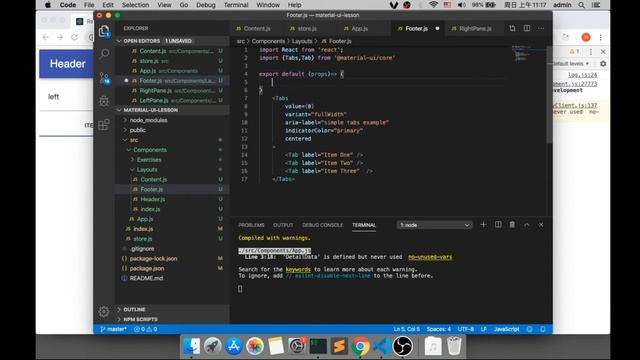Screen dimensions: 640x360
Task: Switch to the App.js editor tab
Action: [359, 28]
